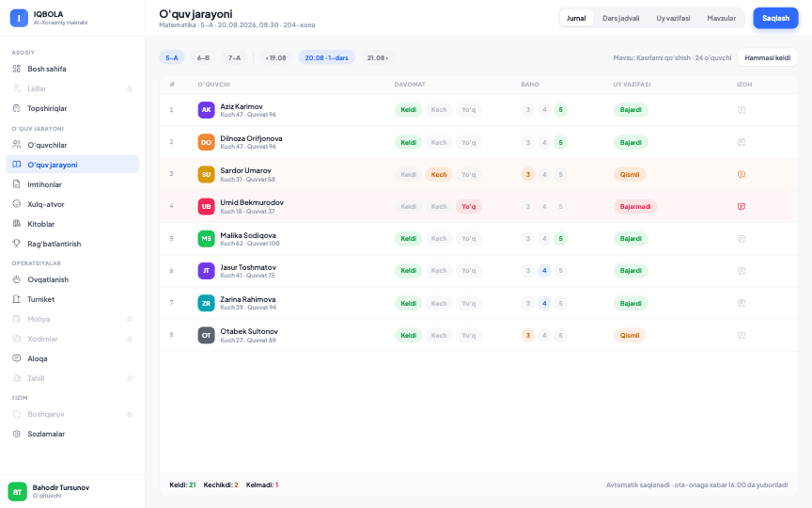Click Malika Sodiqova's green MS avatar
The width and height of the screenshot is (812, 508).
click(x=206, y=238)
